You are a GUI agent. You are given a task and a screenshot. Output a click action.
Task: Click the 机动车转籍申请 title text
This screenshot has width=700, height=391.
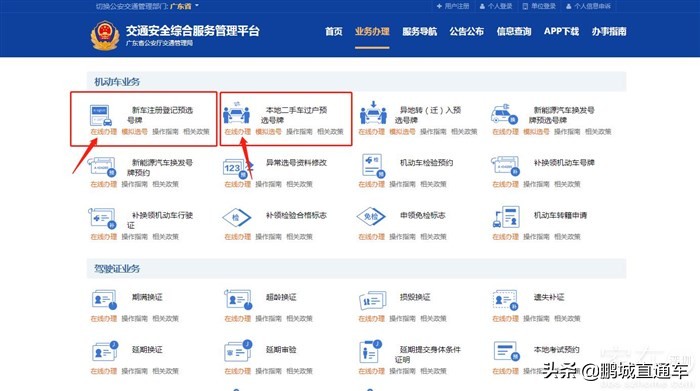pyautogui.click(x=561, y=215)
